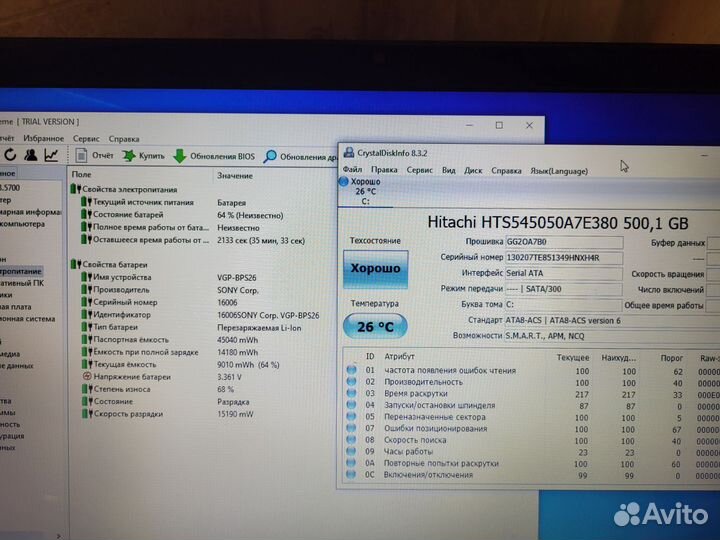Open the Правка menu in CrystalDiskInfo

[x=384, y=170]
